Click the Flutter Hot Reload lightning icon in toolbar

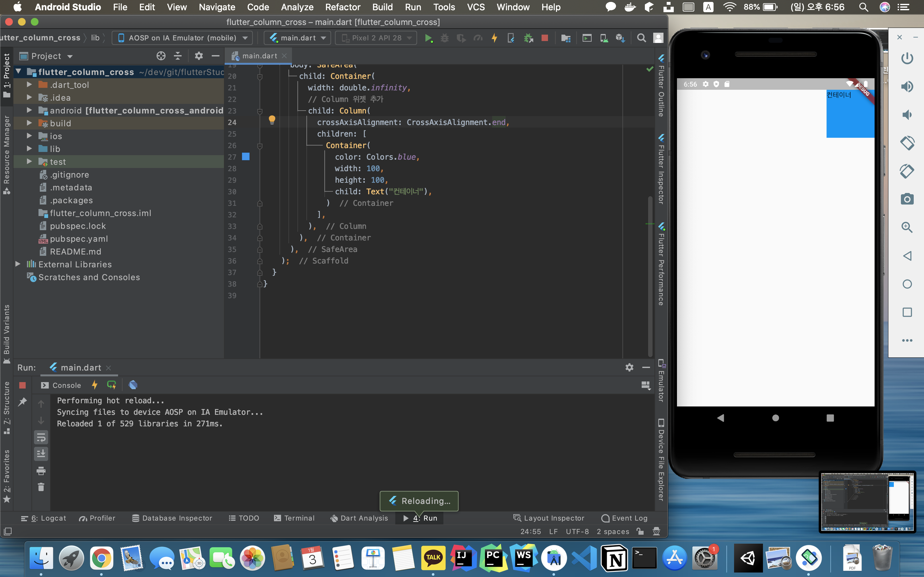click(494, 38)
